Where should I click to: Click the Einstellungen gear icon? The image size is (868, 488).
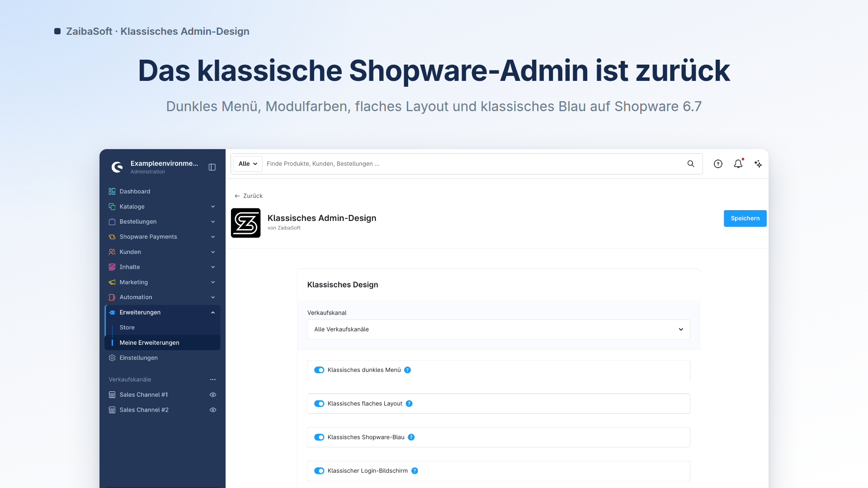pos(112,358)
